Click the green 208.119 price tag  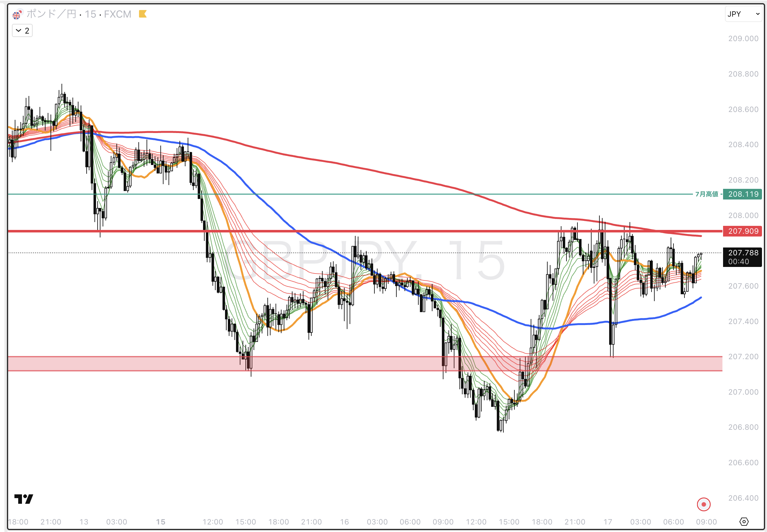point(742,194)
